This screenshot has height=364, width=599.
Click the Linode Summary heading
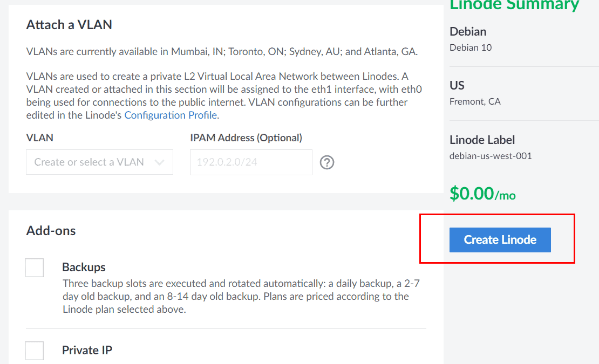[514, 5]
